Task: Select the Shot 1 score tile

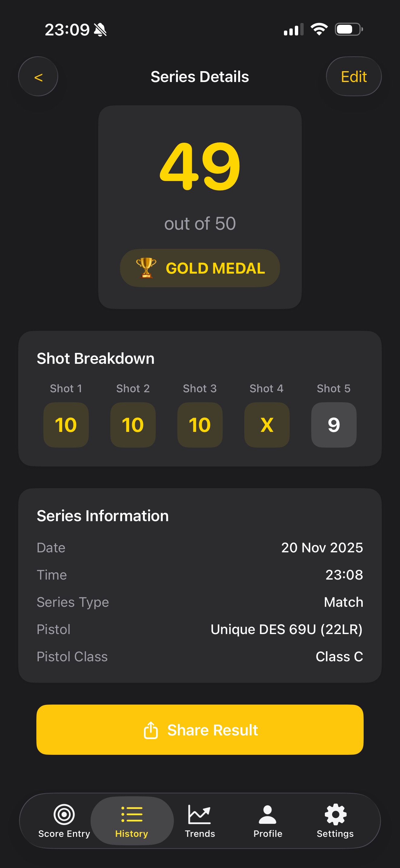Action: pyautogui.click(x=66, y=425)
